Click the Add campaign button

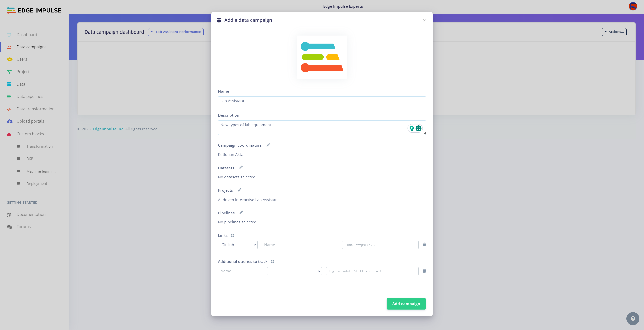coord(406,304)
